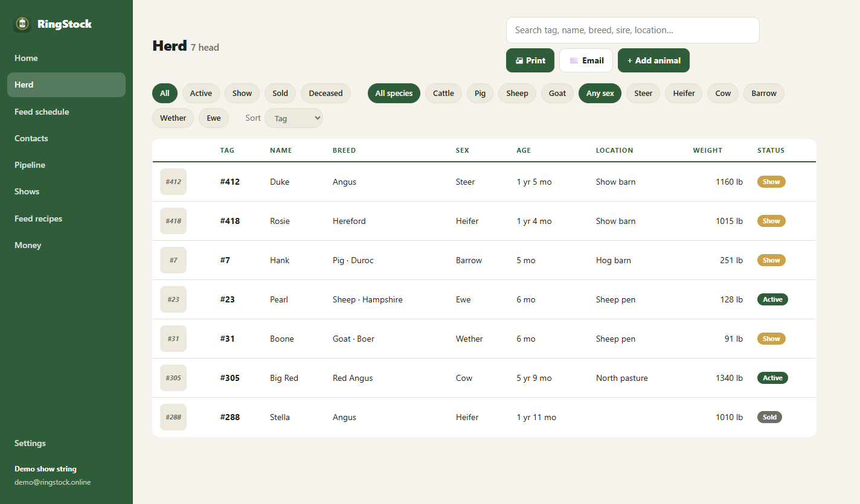This screenshot has width=860, height=504.
Task: Open the #305 animal thumbnail
Action: point(173,378)
